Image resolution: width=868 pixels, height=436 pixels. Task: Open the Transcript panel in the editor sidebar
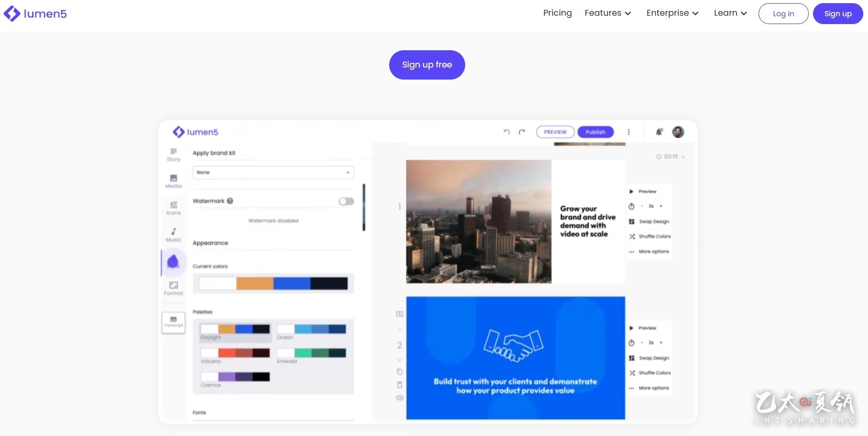pyautogui.click(x=173, y=322)
